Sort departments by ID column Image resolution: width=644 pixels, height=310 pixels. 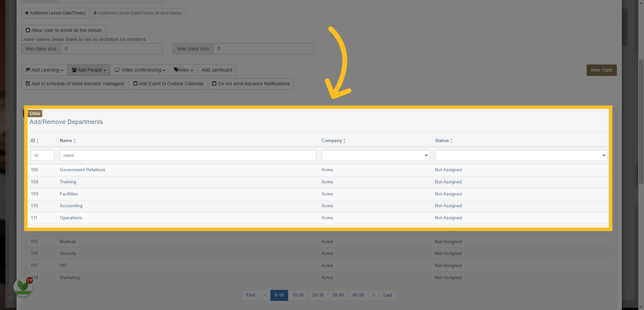click(x=35, y=141)
